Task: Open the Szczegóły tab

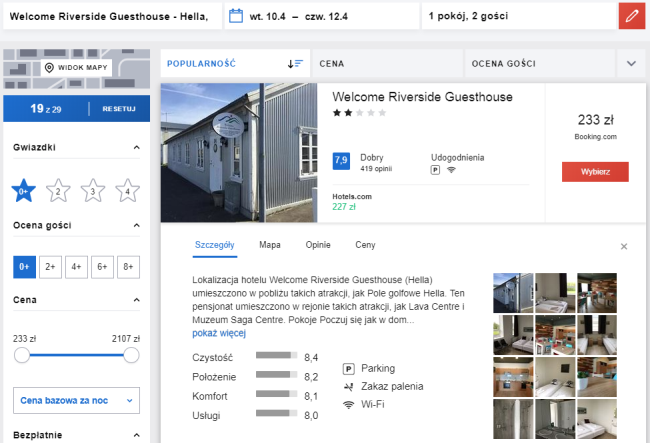Action: coord(215,245)
